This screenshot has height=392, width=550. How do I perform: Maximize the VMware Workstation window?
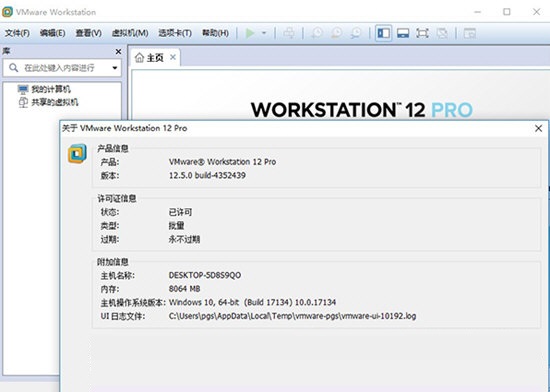coord(507,12)
